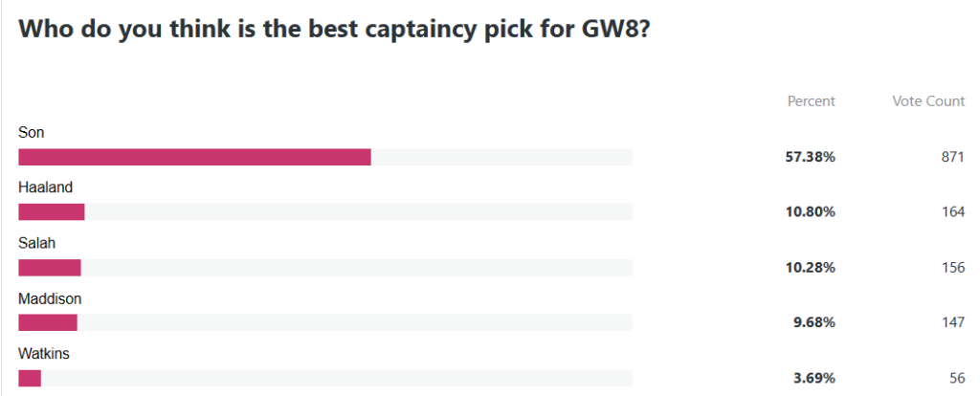Click the 57.38% percentage value

click(810, 158)
